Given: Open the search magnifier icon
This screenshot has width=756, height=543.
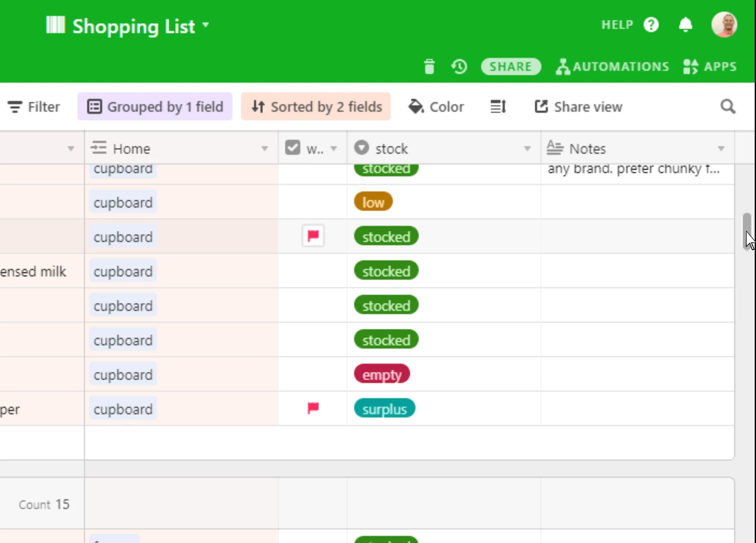Looking at the screenshot, I should (x=728, y=106).
